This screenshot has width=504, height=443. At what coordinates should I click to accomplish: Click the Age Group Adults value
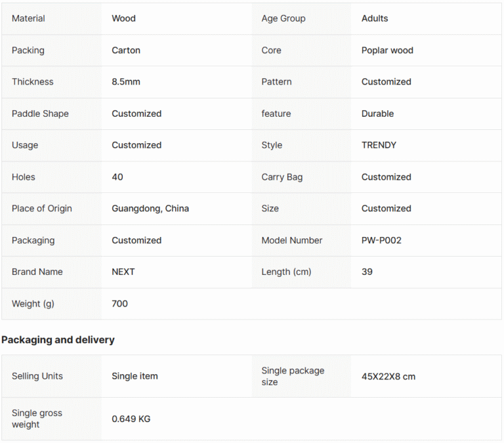[375, 18]
